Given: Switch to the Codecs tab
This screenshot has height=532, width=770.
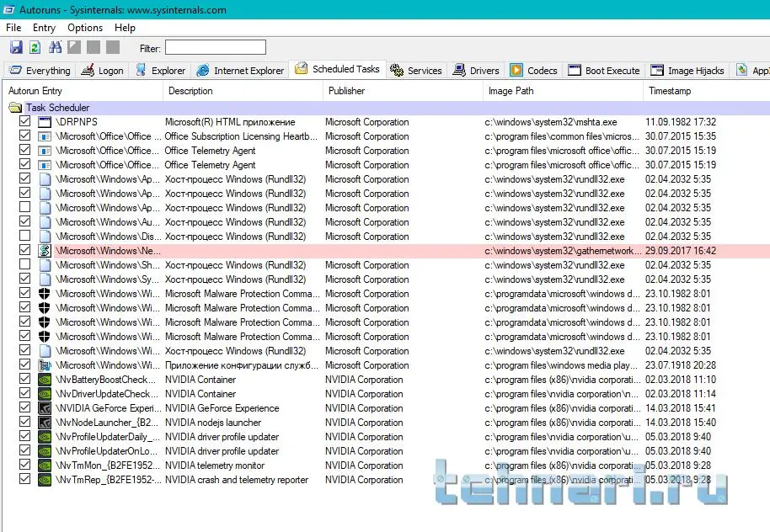Looking at the screenshot, I should point(534,70).
